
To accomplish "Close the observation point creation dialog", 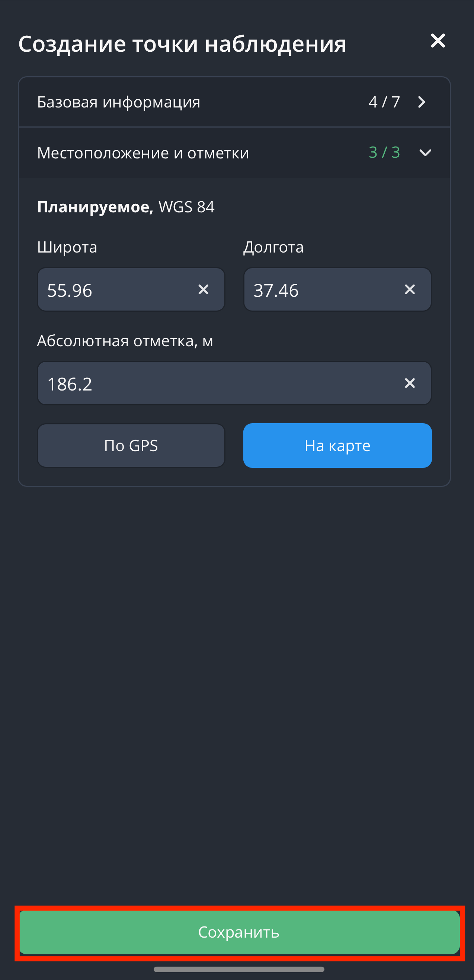I will click(438, 41).
